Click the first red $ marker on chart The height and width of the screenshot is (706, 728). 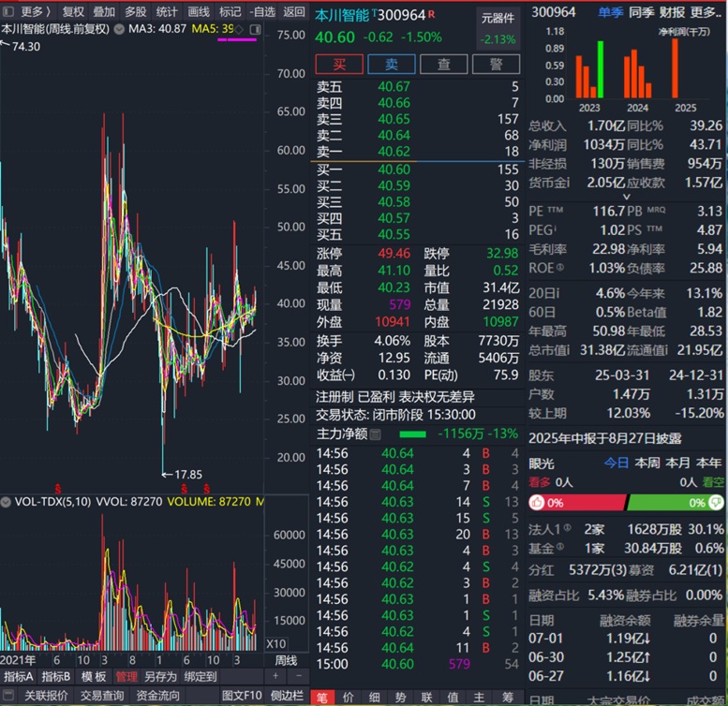point(58,489)
